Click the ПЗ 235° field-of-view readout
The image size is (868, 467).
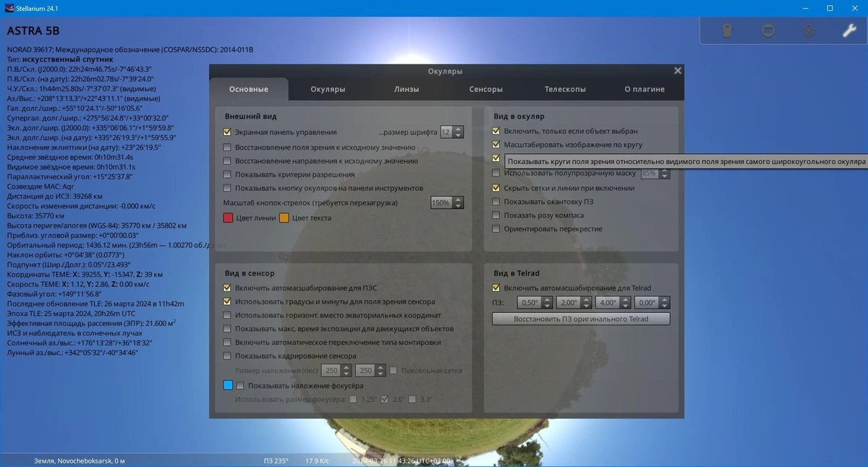click(x=276, y=460)
